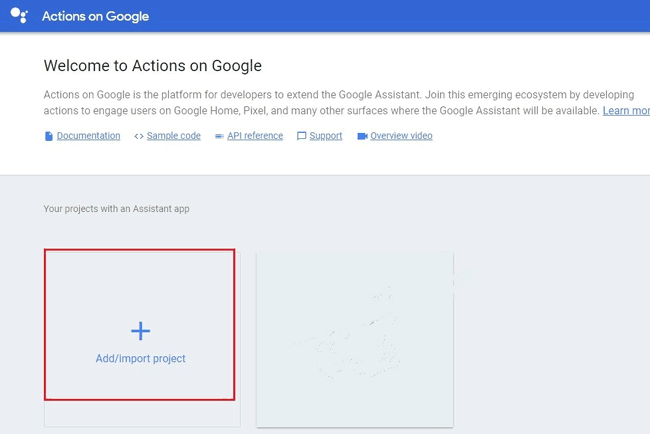Follow the Learn more link
Screen dimensions: 650x434
pos(626,111)
